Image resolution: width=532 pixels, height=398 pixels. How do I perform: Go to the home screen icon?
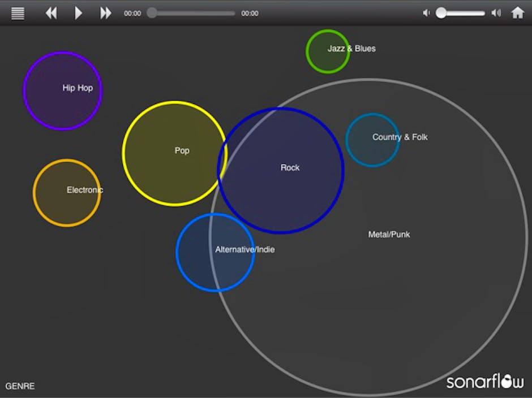(x=517, y=13)
